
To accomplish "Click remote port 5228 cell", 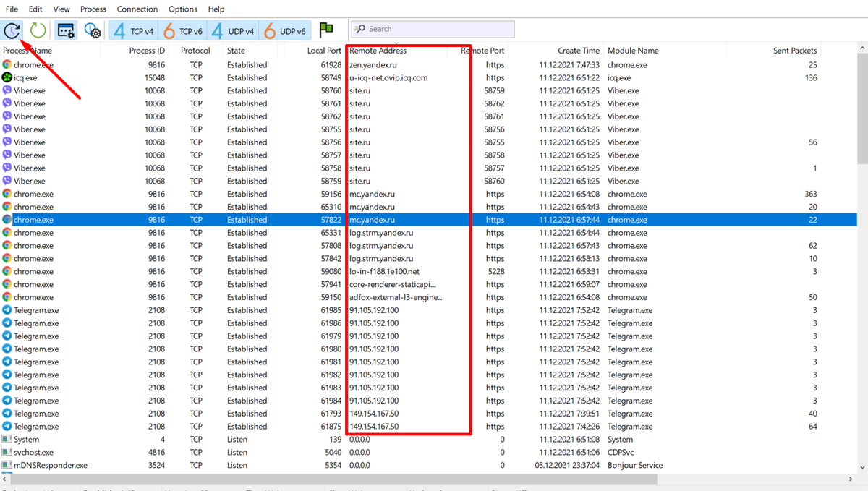I will tap(495, 271).
